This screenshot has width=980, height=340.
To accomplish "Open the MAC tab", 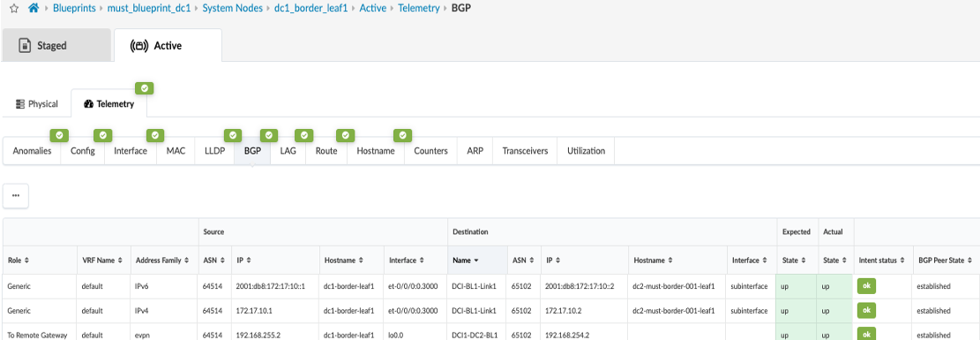I will point(176,151).
